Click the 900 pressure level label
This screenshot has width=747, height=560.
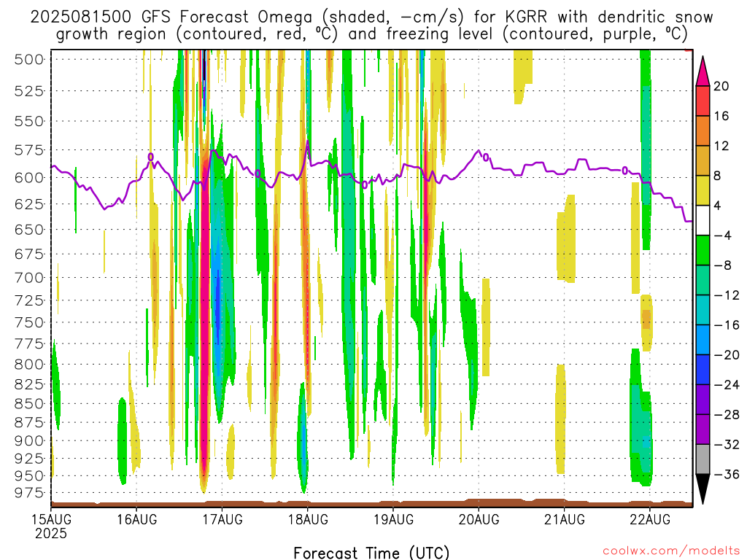point(29,441)
